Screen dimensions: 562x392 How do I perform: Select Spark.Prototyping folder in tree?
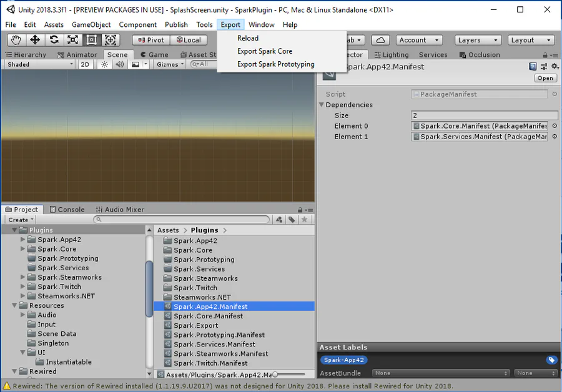pos(67,258)
